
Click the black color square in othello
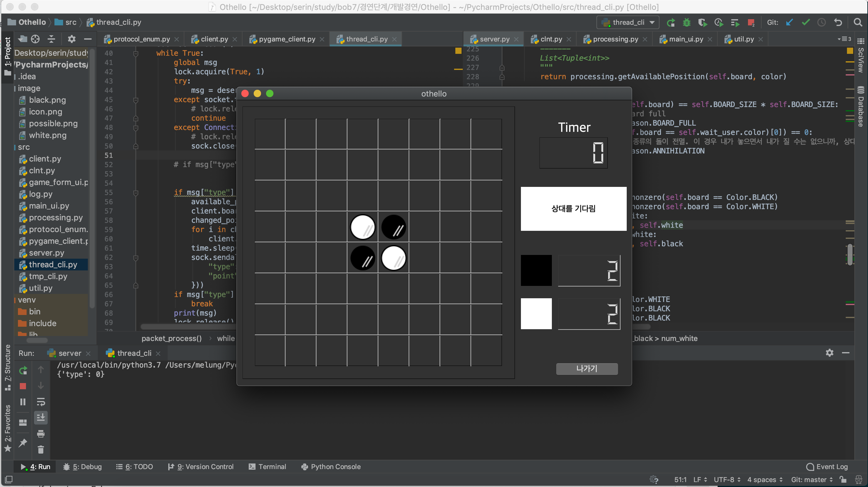(x=536, y=270)
